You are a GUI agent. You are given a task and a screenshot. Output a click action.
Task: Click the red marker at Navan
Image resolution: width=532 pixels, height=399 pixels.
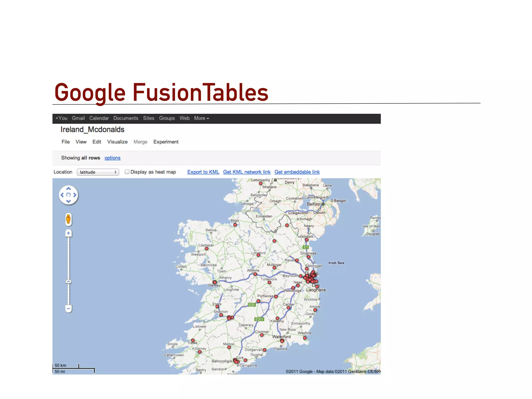tap(297, 260)
